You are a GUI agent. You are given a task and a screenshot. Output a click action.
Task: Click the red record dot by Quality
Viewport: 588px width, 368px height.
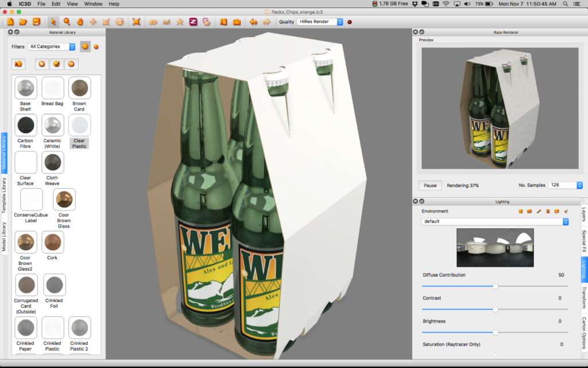349,22
